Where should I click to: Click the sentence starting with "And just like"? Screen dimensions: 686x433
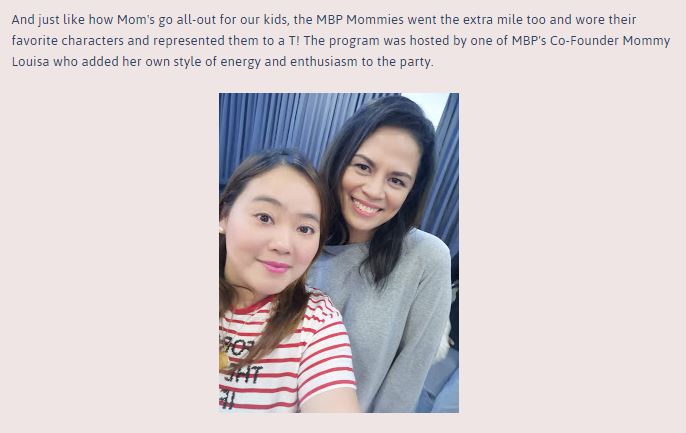coord(324,30)
